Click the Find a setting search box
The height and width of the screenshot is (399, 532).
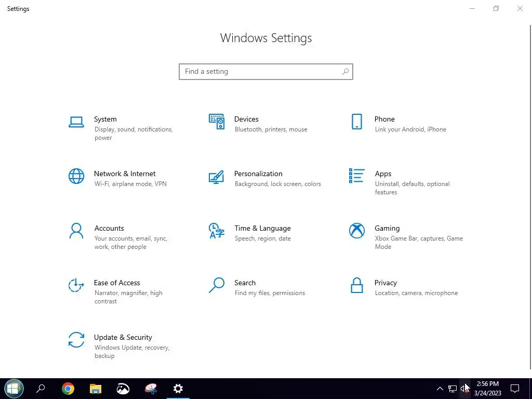click(x=266, y=72)
